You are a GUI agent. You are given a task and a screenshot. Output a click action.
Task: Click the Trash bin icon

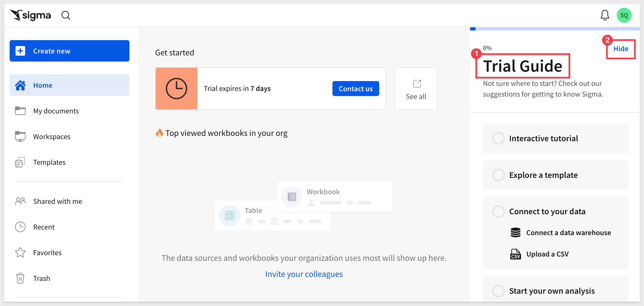tap(20, 278)
